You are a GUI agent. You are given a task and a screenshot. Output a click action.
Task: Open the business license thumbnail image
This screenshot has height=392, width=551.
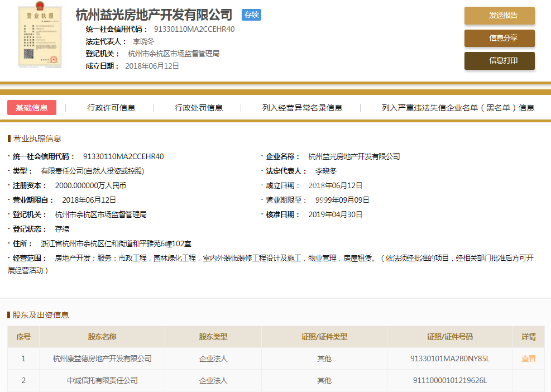coord(40,35)
